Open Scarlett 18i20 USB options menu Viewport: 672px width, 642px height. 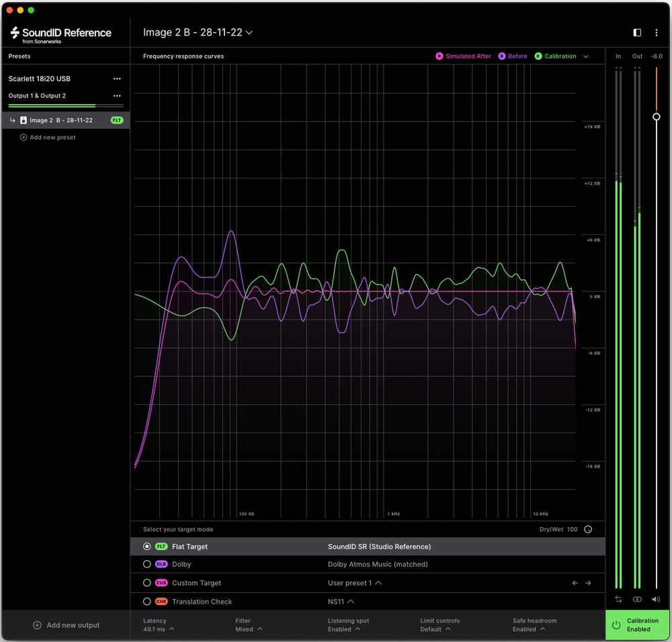click(117, 79)
